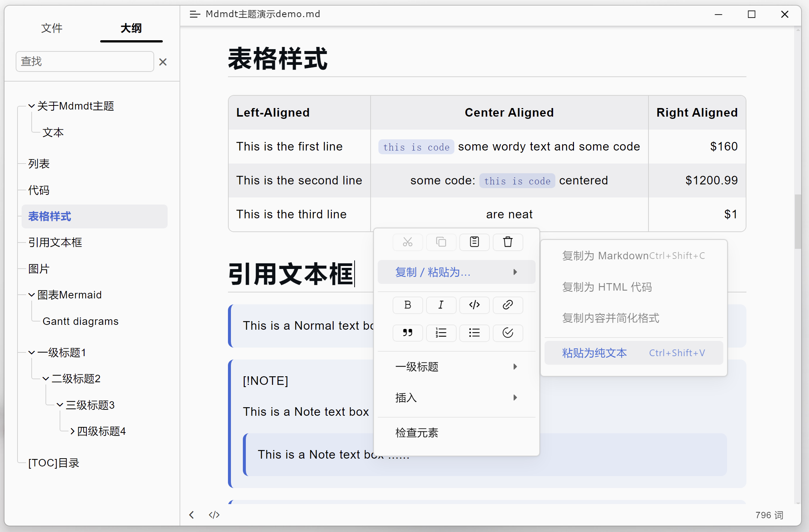Collapse the 一级标题1 outline node
The width and height of the screenshot is (809, 532).
32,352
